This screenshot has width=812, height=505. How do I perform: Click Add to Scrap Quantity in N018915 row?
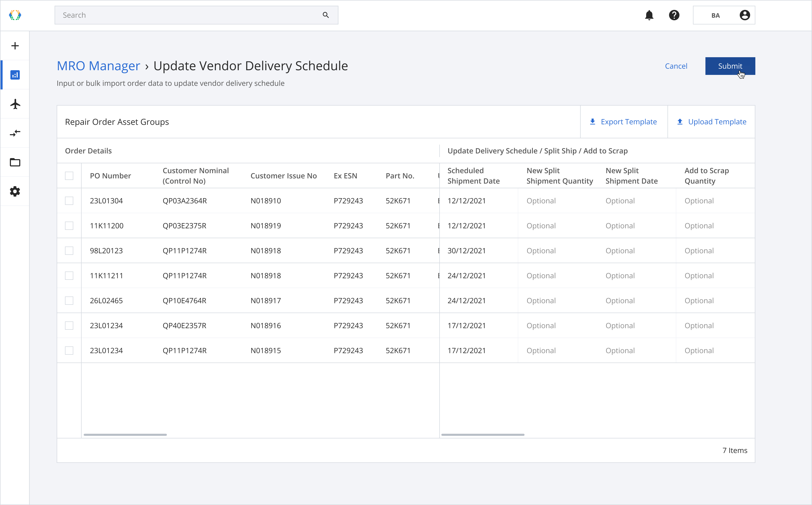pos(716,351)
